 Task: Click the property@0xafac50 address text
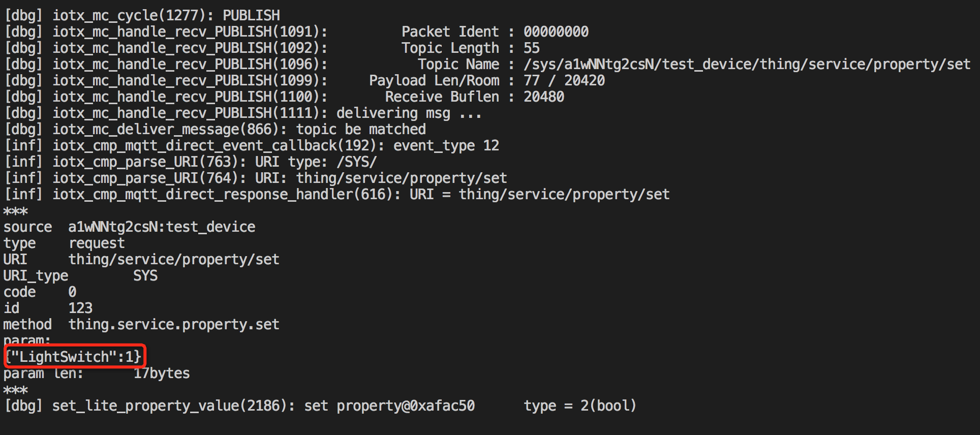click(x=406, y=406)
